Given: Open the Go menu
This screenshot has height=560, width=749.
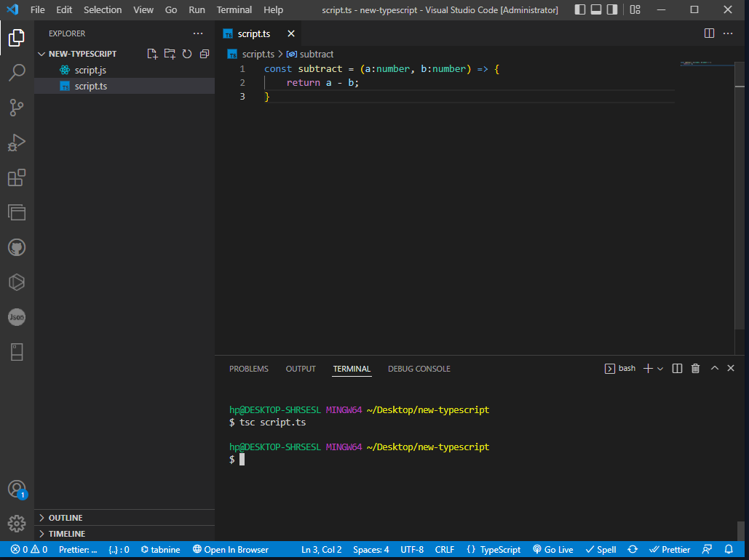Looking at the screenshot, I should point(171,9).
